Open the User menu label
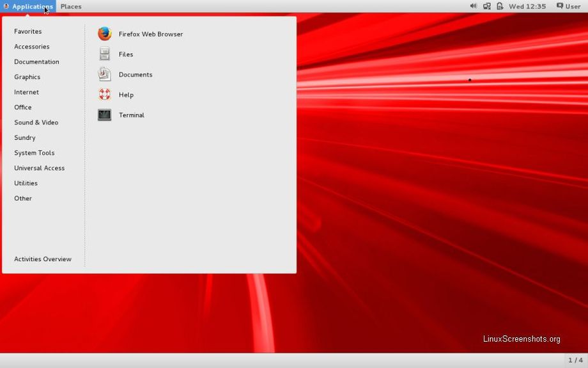The image size is (588, 368). tap(573, 6)
